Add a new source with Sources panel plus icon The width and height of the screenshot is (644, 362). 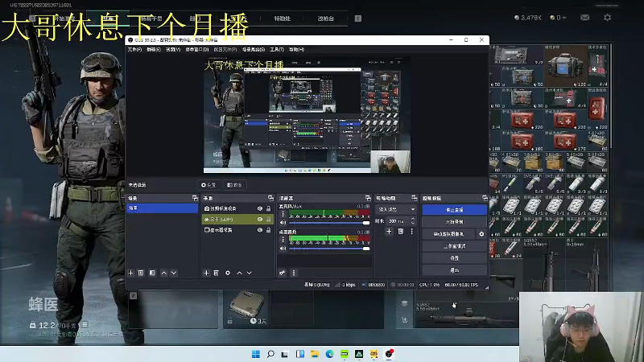206,273
